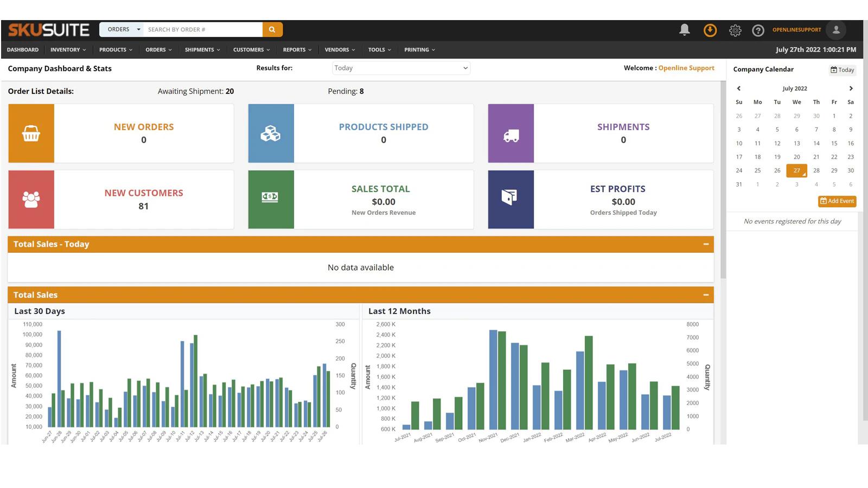Open the settings gear icon
868x488 pixels.
[x=735, y=30]
